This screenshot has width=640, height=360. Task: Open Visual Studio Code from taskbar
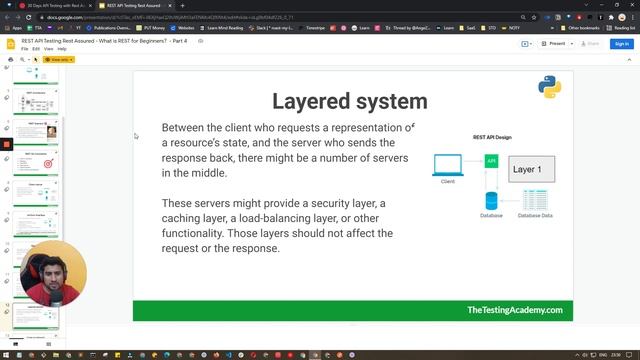[229, 355]
